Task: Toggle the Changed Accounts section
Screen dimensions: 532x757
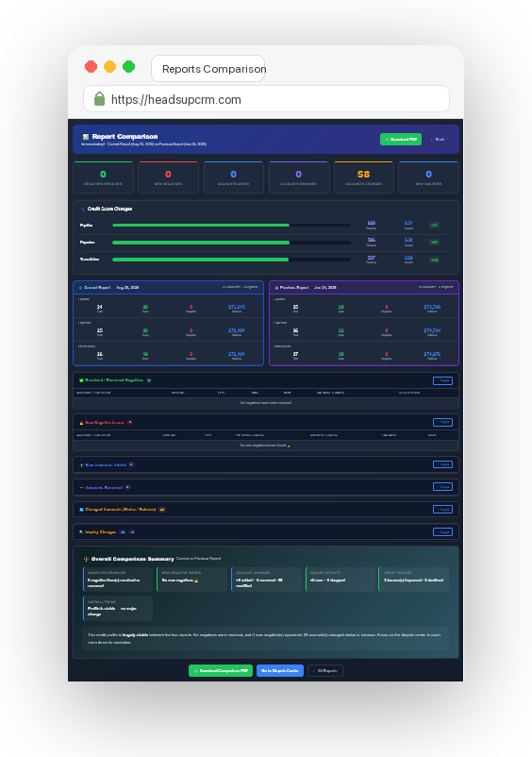Action: (442, 510)
